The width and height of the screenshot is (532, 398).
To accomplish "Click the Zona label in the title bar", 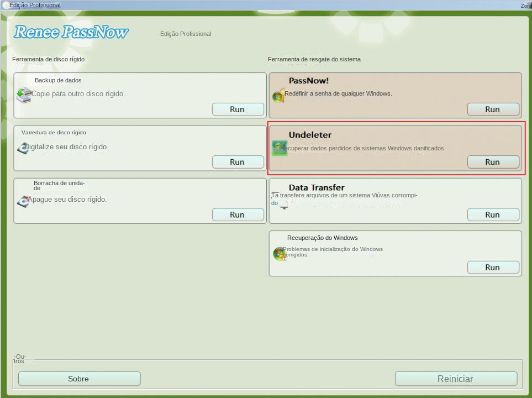I will pos(525,5).
